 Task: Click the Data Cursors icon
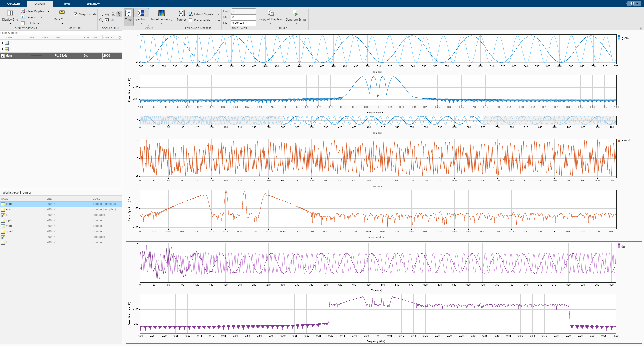point(62,12)
